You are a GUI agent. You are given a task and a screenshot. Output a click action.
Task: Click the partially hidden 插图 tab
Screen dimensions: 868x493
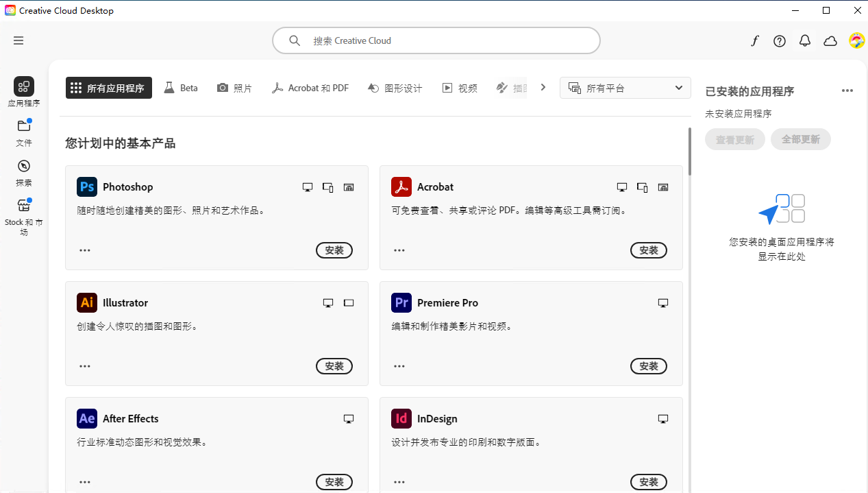[x=512, y=88]
